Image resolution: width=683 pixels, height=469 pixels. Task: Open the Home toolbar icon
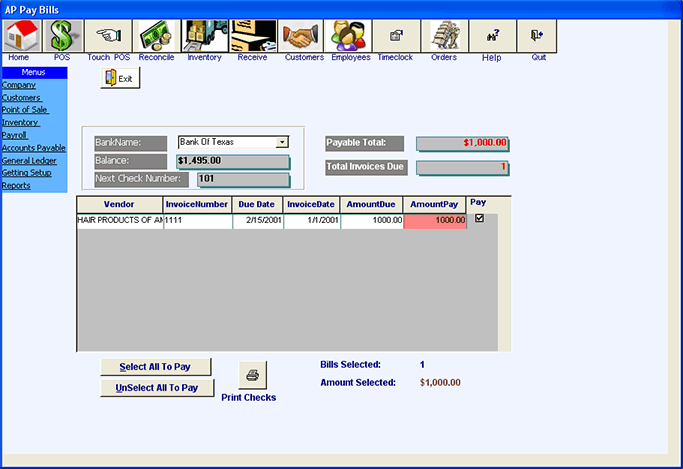[x=22, y=36]
